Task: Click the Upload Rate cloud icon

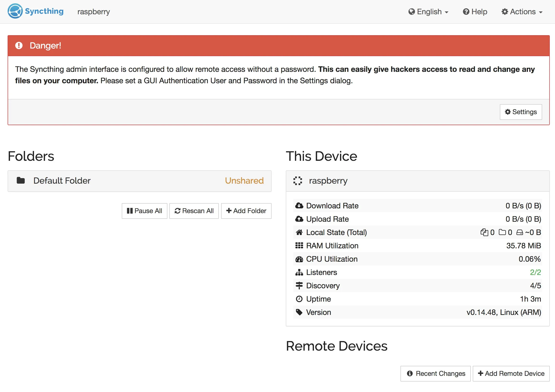Action: pos(299,219)
